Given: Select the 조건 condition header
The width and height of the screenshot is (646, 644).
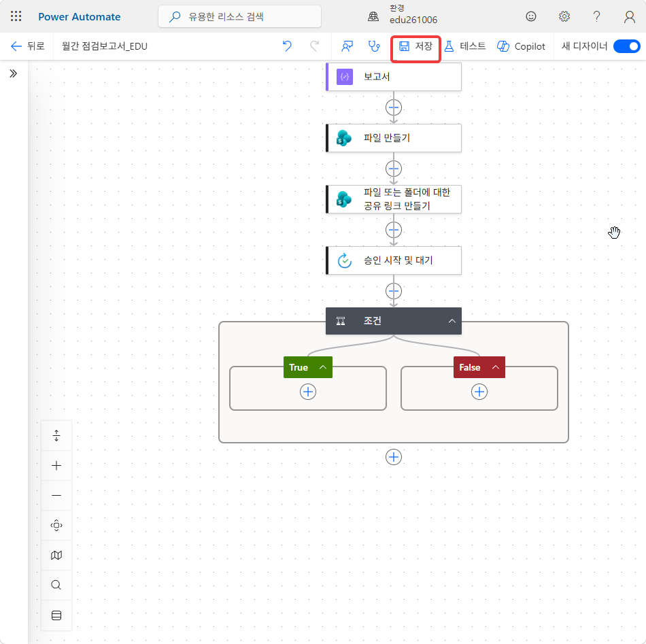Looking at the screenshot, I should tap(394, 321).
